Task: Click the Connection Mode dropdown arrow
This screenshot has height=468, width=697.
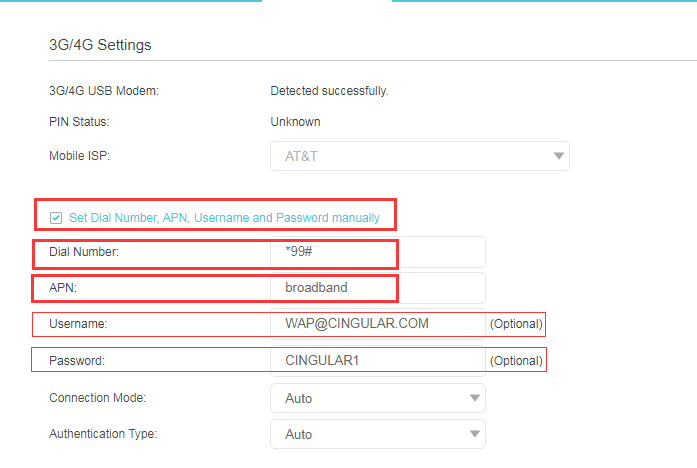Action: pos(474,398)
